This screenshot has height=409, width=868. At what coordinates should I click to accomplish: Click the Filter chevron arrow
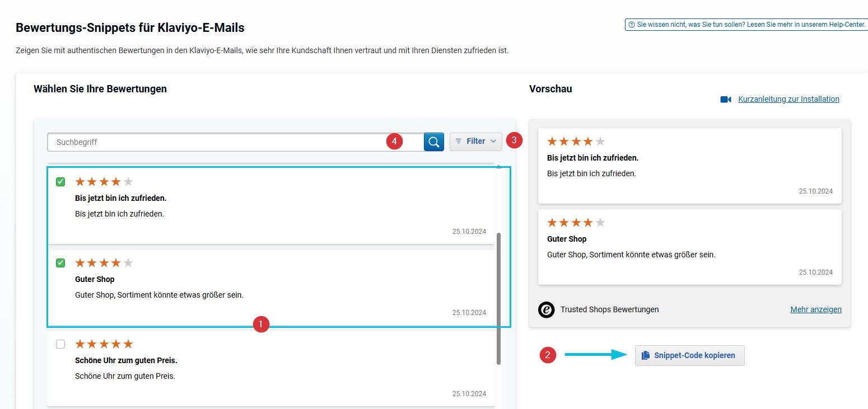coord(493,142)
